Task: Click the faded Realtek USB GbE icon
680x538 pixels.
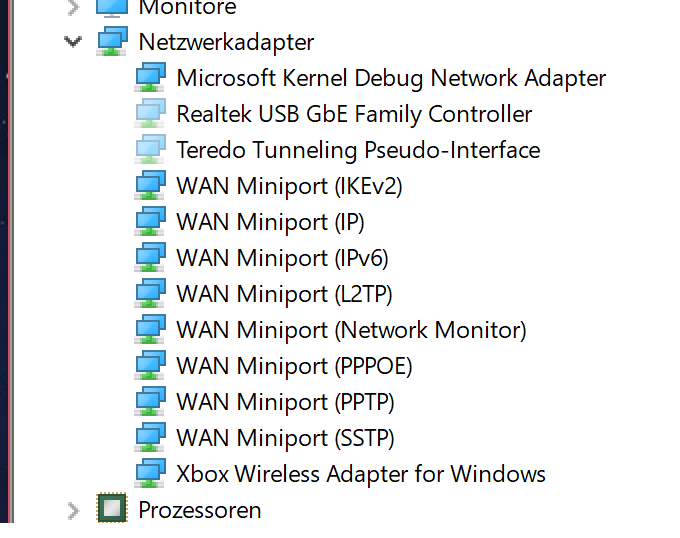Action: click(x=150, y=113)
